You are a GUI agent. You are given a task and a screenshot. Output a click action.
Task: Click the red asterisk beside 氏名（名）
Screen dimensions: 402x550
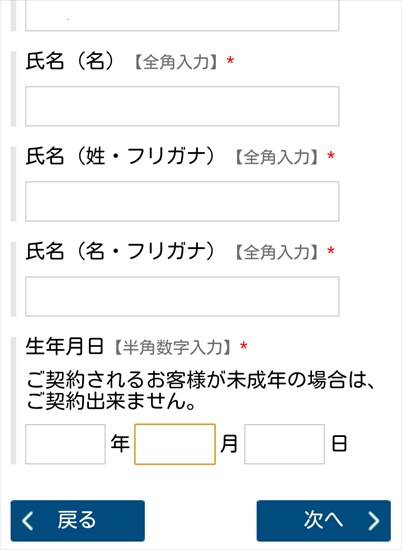(x=230, y=61)
